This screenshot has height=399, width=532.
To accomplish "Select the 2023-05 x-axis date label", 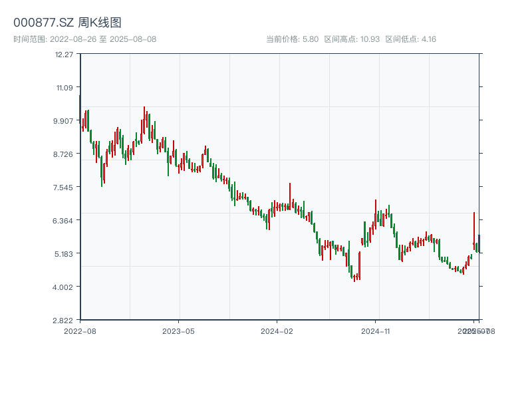I will pos(178,331).
